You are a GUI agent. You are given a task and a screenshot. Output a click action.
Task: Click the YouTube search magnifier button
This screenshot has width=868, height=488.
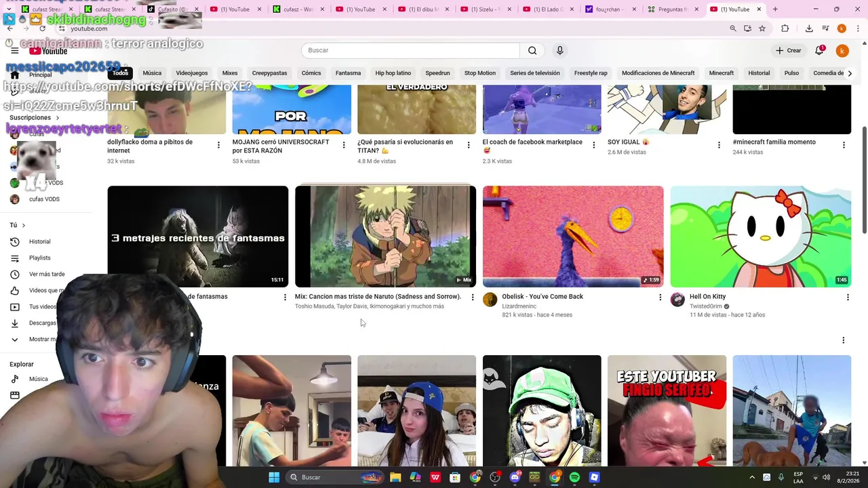[532, 50]
